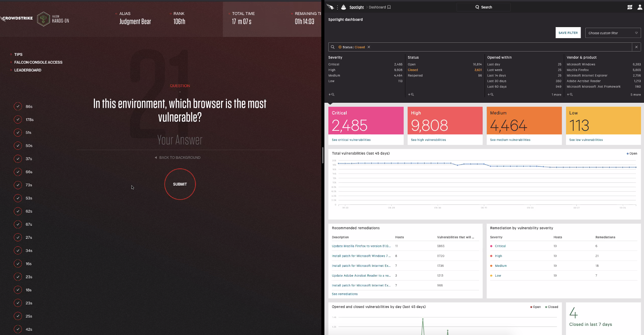Expand 1 more under Opened within

[x=556, y=95]
